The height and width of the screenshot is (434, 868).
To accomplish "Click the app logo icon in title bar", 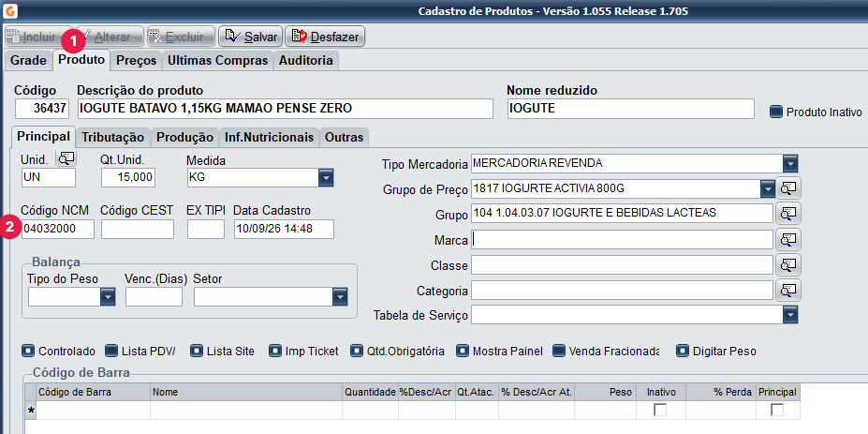I will tap(10, 10).
